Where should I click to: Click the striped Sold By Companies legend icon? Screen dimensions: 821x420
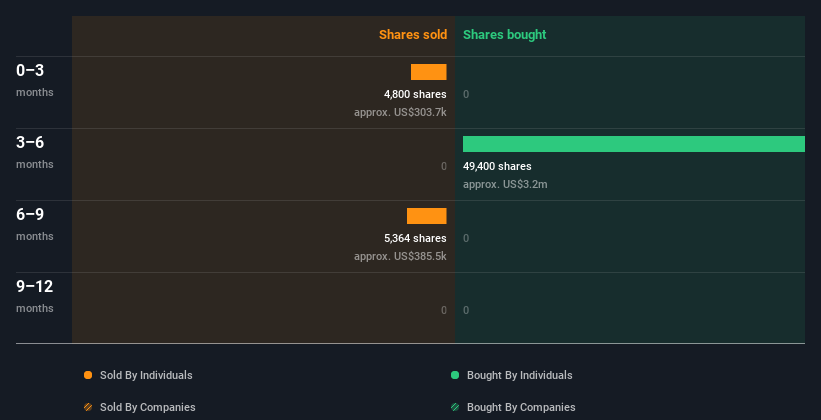pos(88,407)
